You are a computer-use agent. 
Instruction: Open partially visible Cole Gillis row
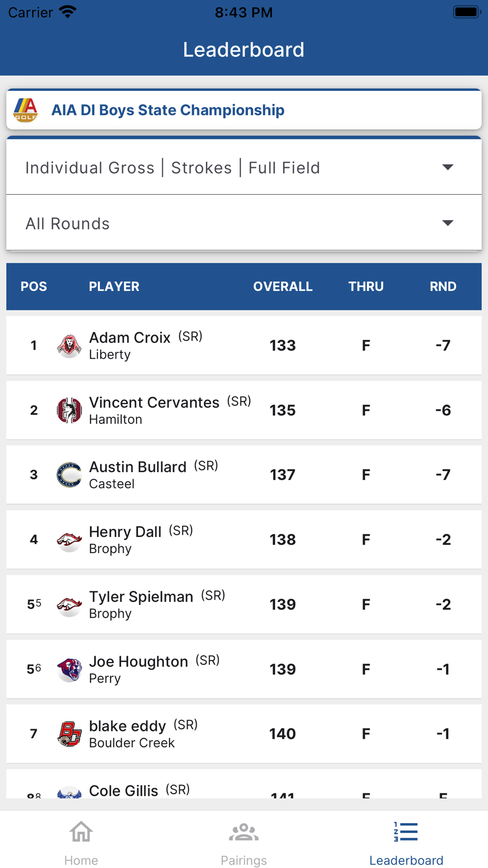[x=244, y=784]
